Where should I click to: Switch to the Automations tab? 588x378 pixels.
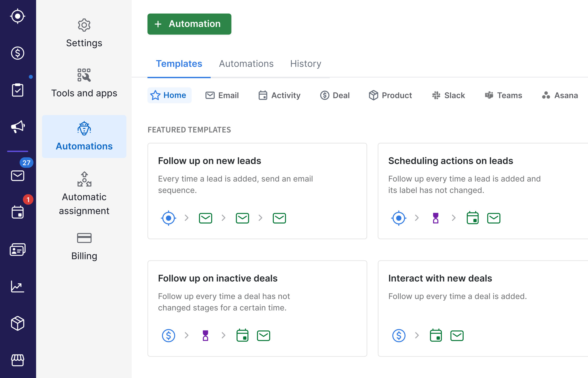tap(246, 64)
